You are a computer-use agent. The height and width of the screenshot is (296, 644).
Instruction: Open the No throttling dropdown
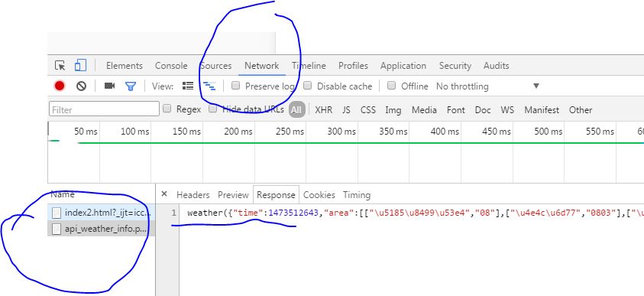tap(487, 86)
